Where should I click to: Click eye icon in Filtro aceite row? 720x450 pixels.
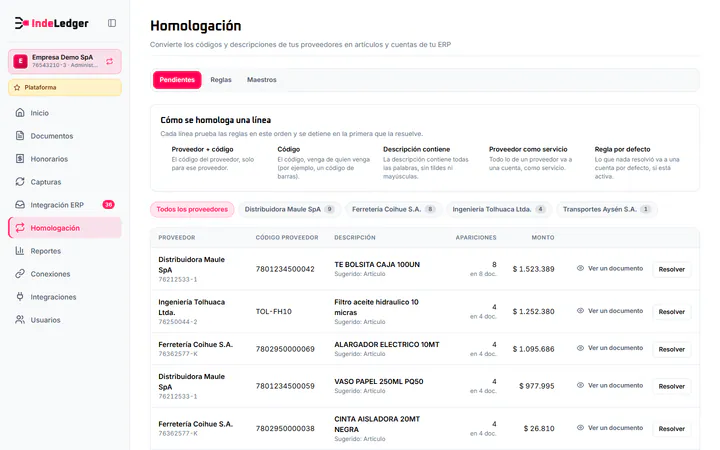pyautogui.click(x=580, y=311)
